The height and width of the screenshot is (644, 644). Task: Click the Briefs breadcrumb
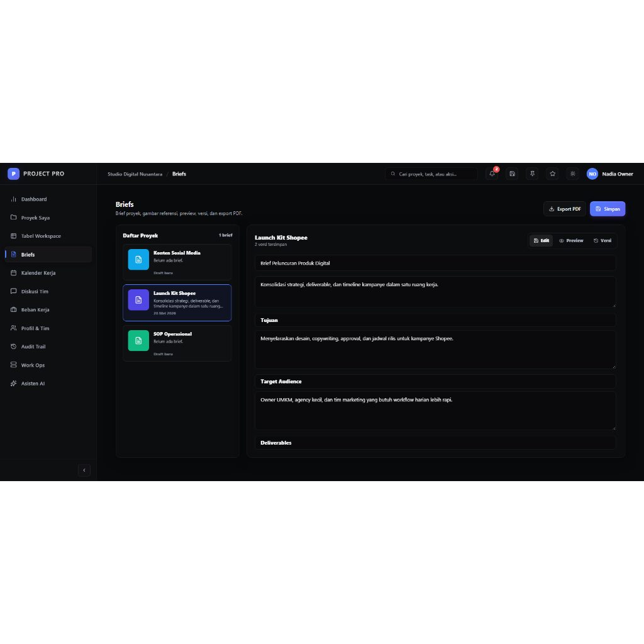coord(179,174)
